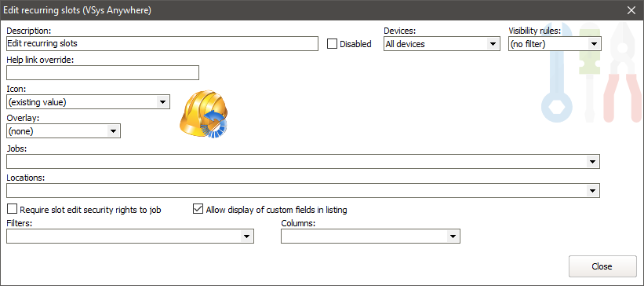Screen dimensions: 644x286
Task: Enable Require slot edit security rights
Action: (13, 210)
